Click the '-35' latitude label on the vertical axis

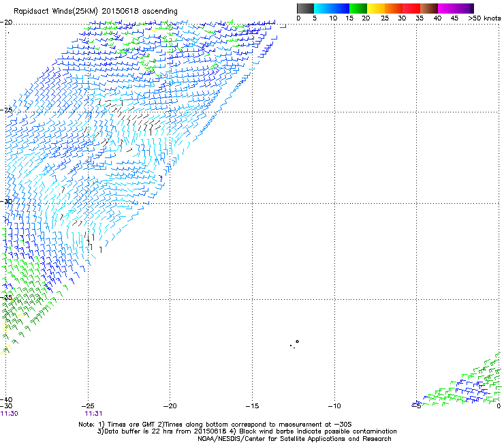tap(6, 298)
